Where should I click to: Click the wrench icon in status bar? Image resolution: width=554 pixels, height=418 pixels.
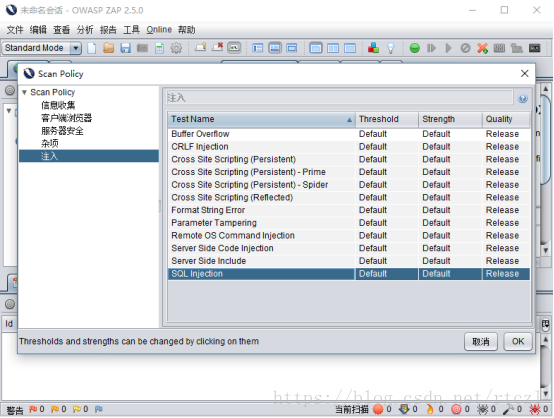pos(508,409)
